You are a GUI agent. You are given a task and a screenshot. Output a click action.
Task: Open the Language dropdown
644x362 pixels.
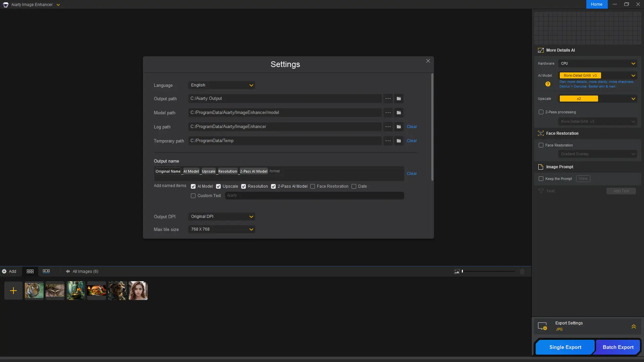[221, 85]
